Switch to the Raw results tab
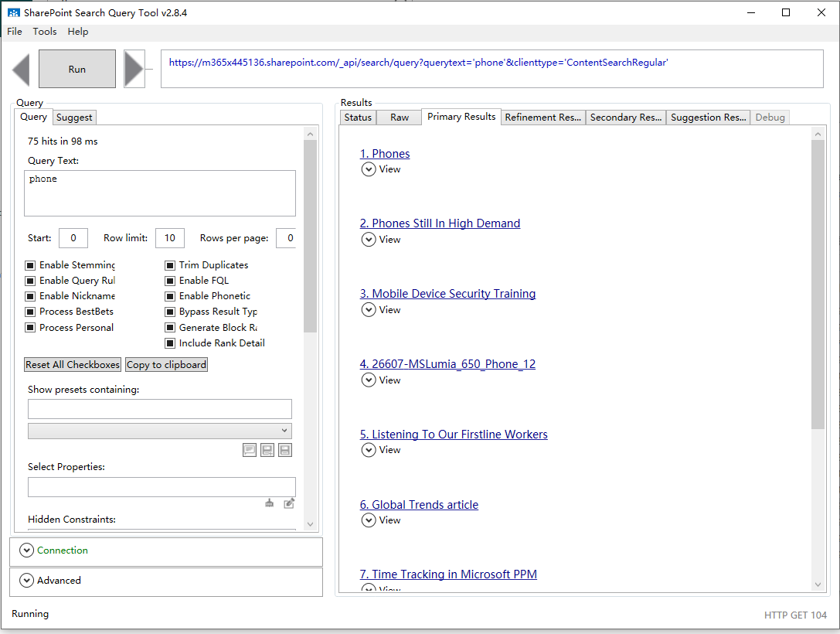The image size is (840, 634). [x=399, y=117]
